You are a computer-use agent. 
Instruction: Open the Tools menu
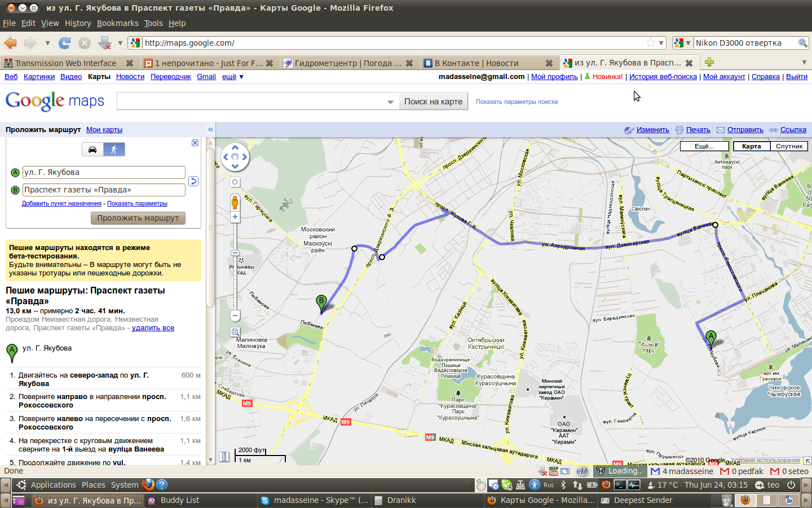153,23
